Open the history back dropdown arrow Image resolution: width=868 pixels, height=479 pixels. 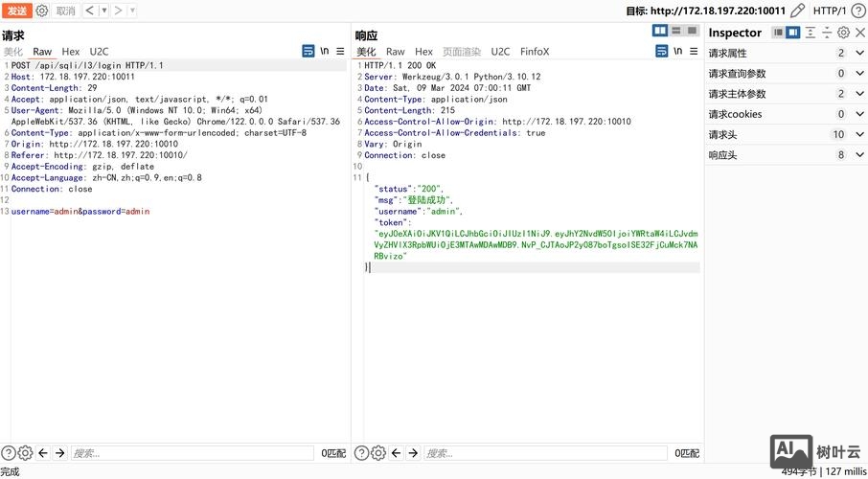pyautogui.click(x=103, y=11)
